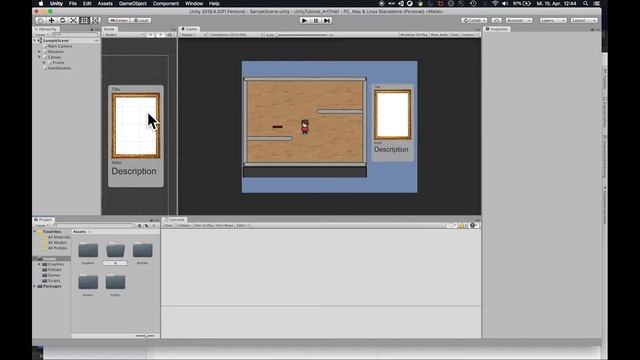Screen dimensions: 640x360
Task: Expand the Museum object in Hierarchy
Action: [x=40, y=52]
